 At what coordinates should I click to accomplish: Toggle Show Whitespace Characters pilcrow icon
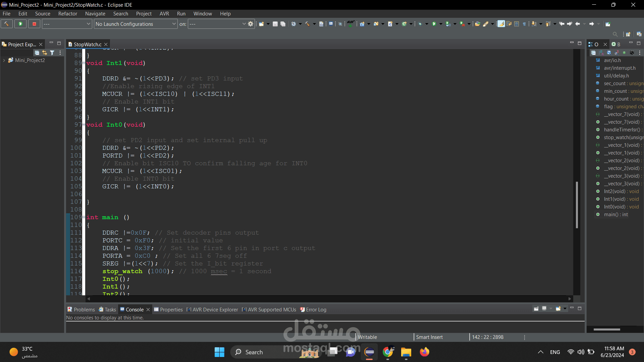(x=524, y=24)
